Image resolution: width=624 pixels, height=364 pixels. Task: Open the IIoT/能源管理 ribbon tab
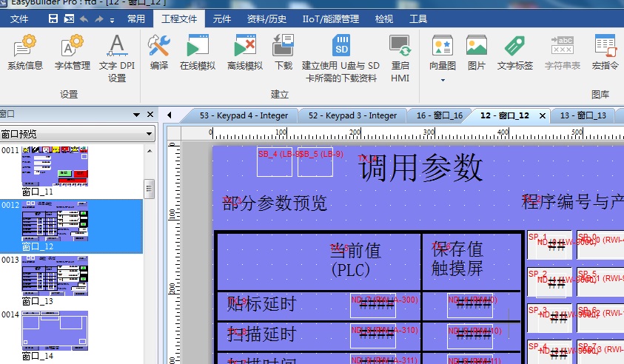click(x=330, y=19)
